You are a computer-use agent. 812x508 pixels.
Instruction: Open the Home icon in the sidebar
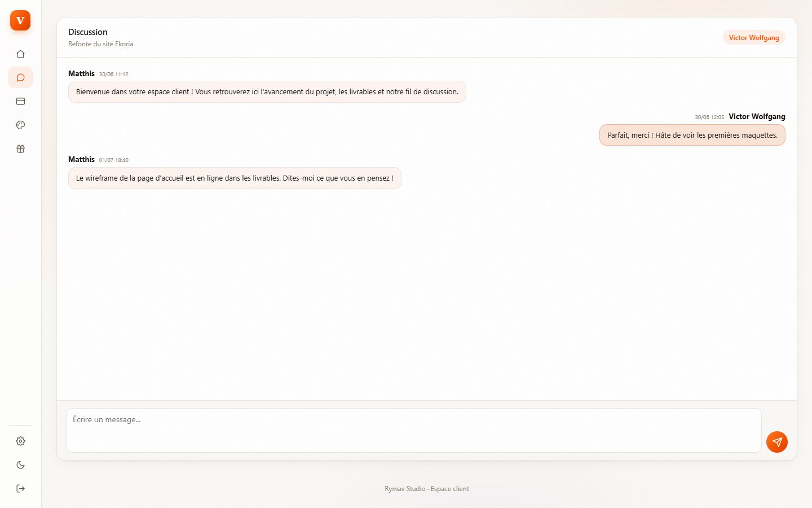point(20,54)
